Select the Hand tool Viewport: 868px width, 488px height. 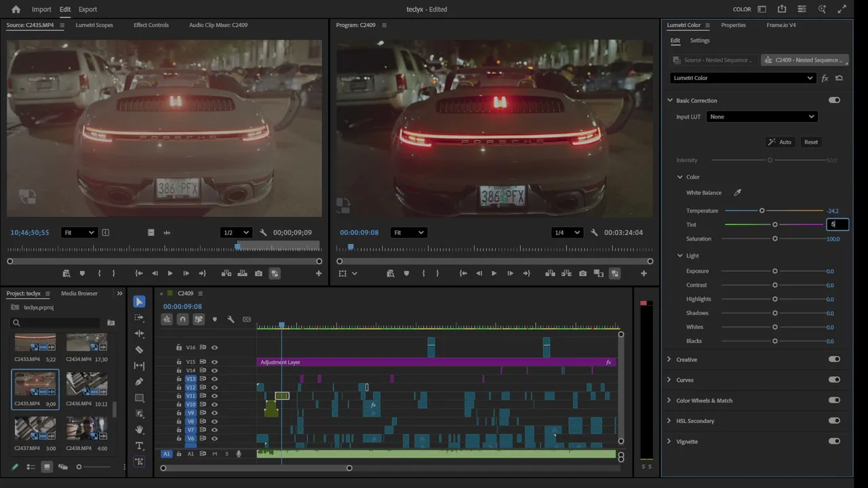click(139, 430)
